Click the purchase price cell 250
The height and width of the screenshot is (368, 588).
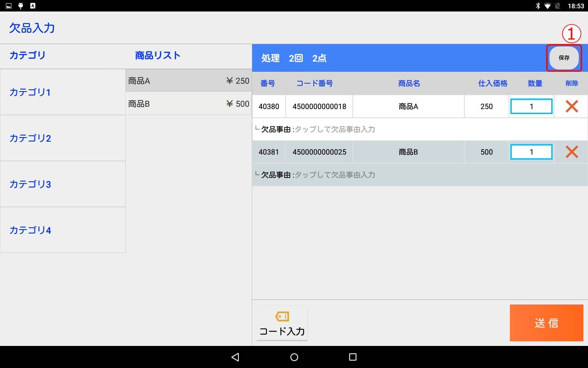pyautogui.click(x=486, y=106)
